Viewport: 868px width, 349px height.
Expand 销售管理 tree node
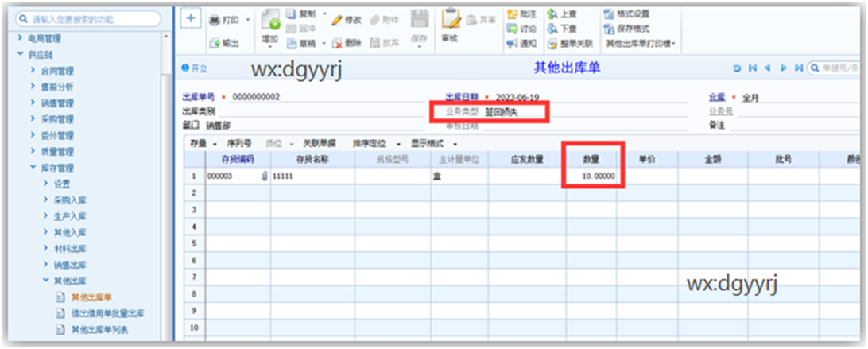(33, 103)
